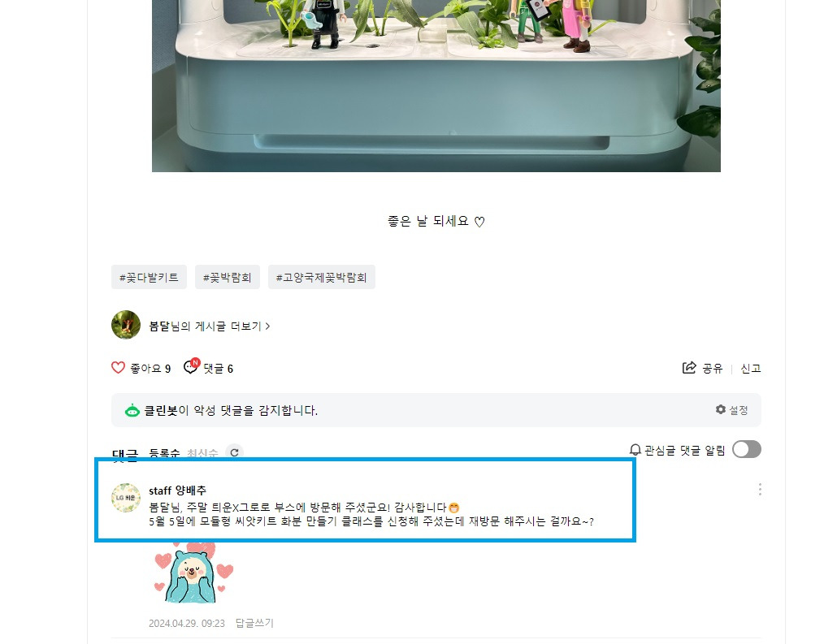
Task: Open 봄달 author profile thumbnail
Action: [x=126, y=325]
